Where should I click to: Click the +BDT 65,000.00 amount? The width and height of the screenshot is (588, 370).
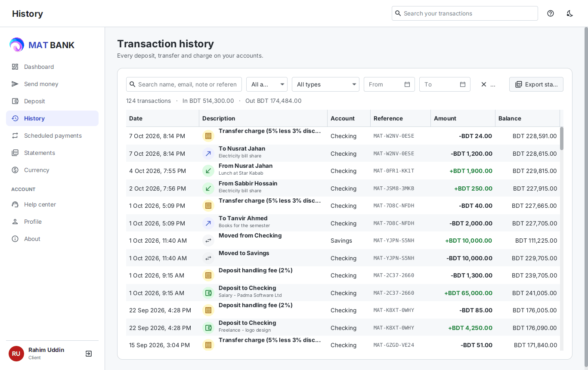pos(468,293)
